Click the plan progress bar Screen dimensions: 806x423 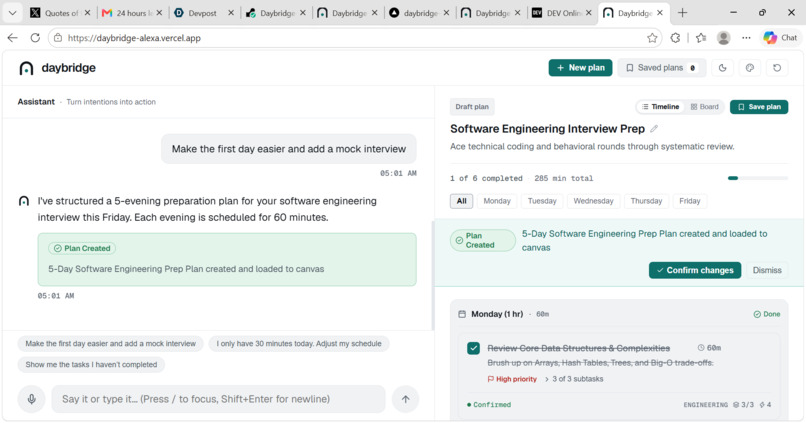pyautogui.click(x=758, y=178)
